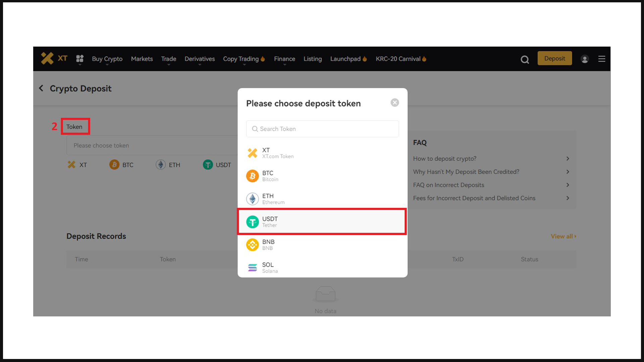644x362 pixels.
Task: Open the user profile avatar icon
Action: pyautogui.click(x=585, y=59)
